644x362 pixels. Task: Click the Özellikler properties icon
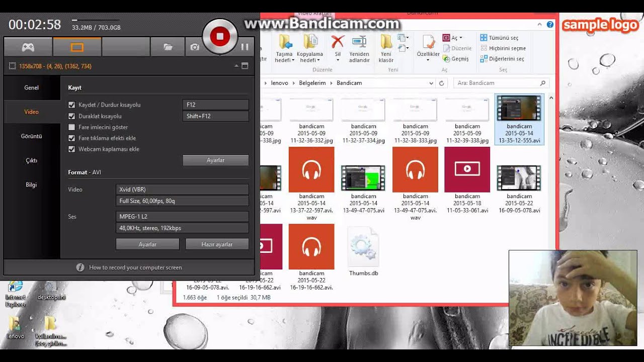(428, 42)
